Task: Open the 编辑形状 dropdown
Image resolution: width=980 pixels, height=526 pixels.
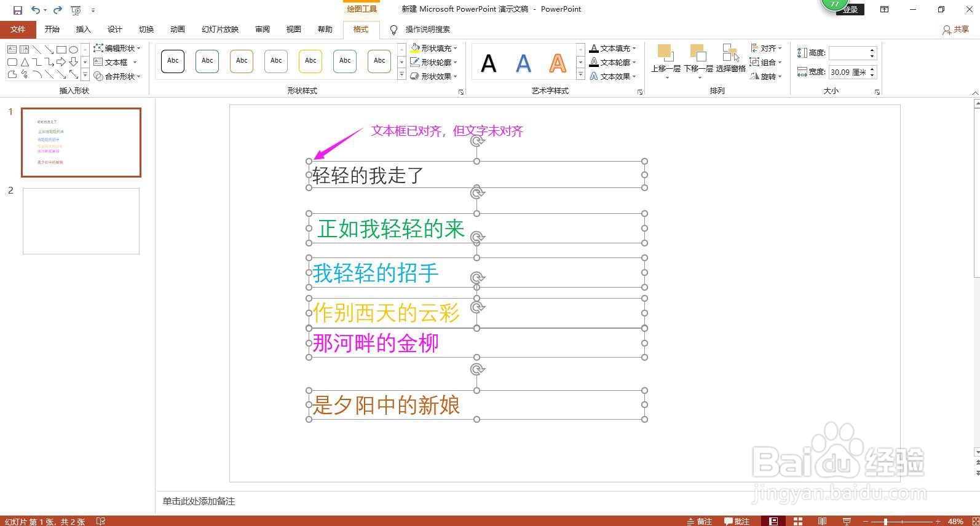Action: [117, 48]
